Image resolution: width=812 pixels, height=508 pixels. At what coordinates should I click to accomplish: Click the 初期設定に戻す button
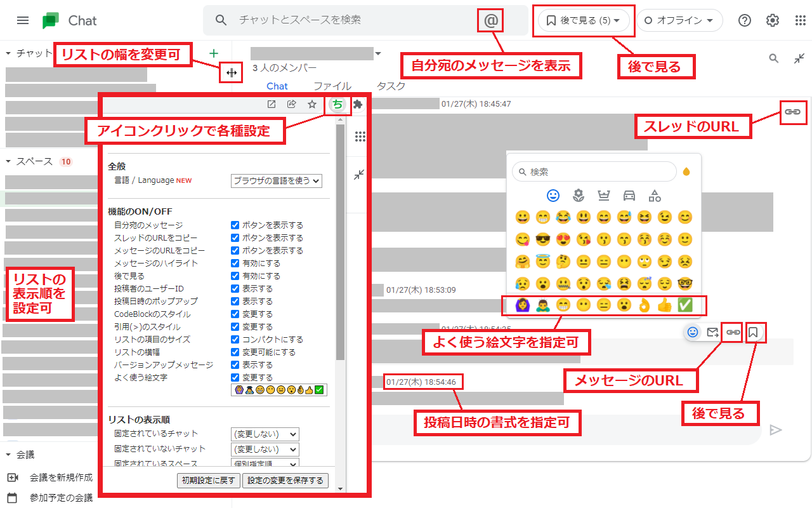pos(208,481)
